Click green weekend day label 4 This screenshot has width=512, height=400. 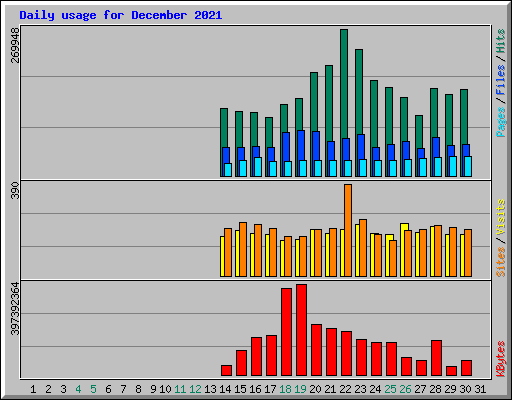[78, 389]
